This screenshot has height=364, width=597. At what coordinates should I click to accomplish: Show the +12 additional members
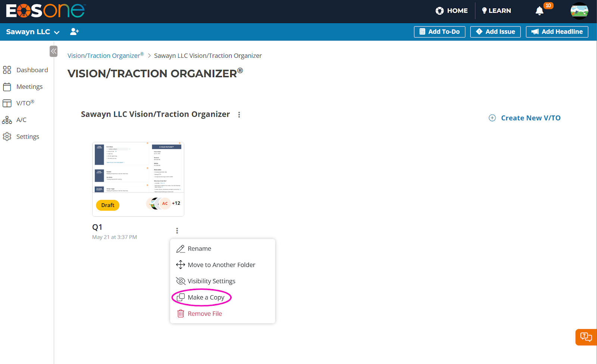[x=176, y=203]
